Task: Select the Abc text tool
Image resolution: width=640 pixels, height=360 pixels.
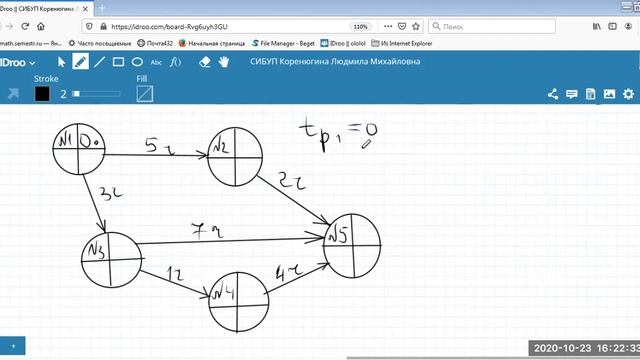Action: pyautogui.click(x=156, y=62)
